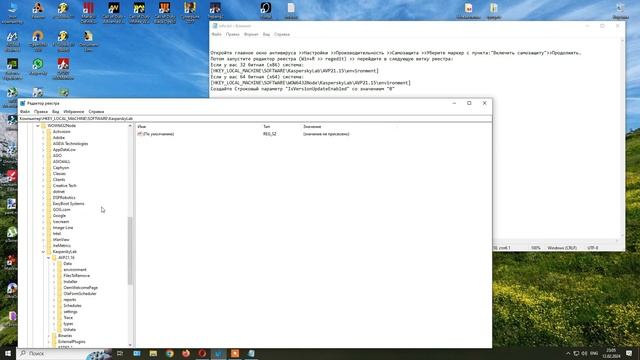Open the Kaspersky desktop shortcut
The image size is (640, 360).
[x=38, y=67]
